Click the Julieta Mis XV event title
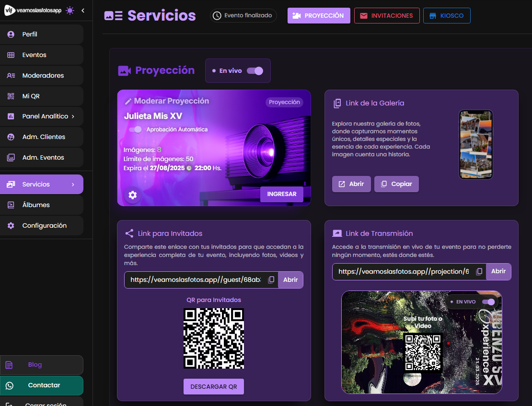The width and height of the screenshot is (532, 406). pos(153,116)
